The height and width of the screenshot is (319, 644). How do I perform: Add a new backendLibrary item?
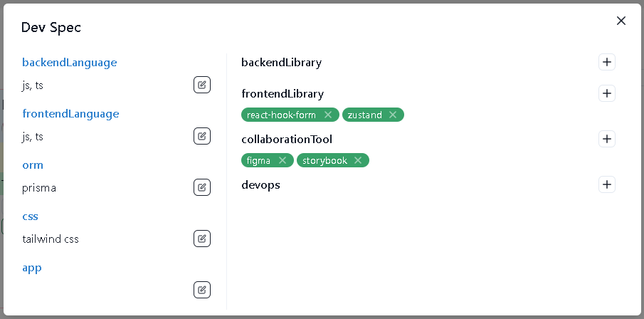[x=606, y=62]
